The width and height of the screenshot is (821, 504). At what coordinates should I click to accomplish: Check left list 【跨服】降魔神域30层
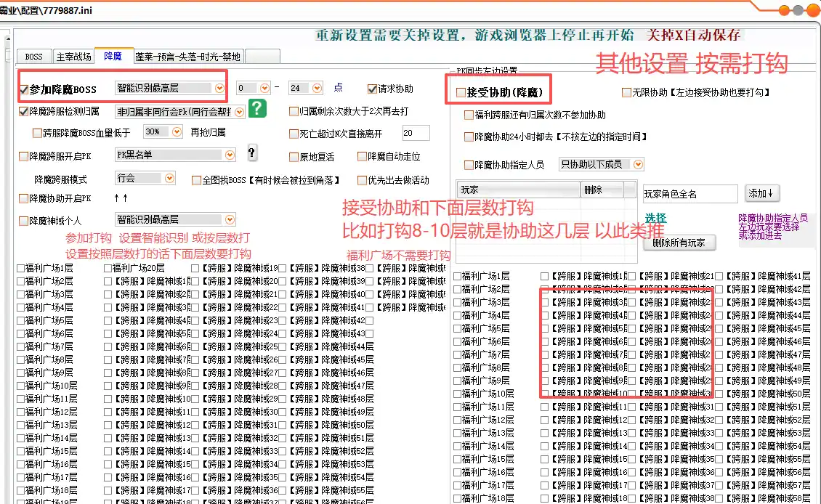coord(195,412)
